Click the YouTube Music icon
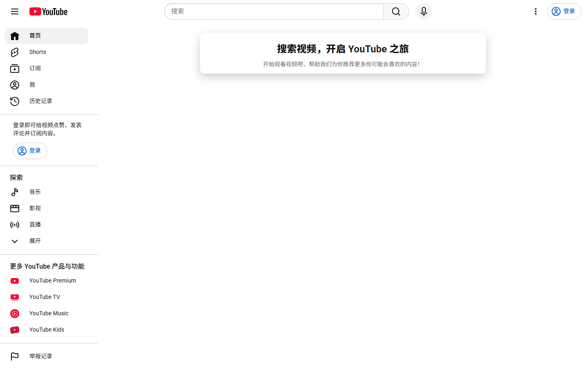Image resolution: width=588 pixels, height=368 pixels. pyautogui.click(x=15, y=314)
